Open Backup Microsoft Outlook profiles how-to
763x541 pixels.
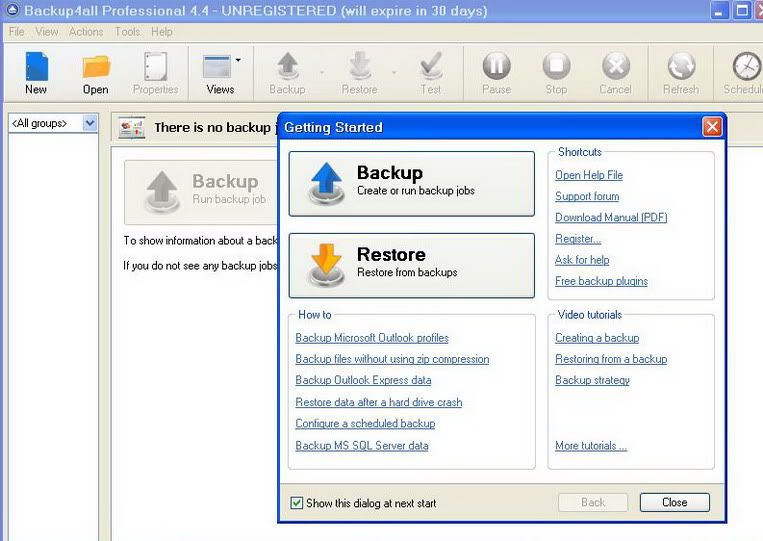point(372,338)
